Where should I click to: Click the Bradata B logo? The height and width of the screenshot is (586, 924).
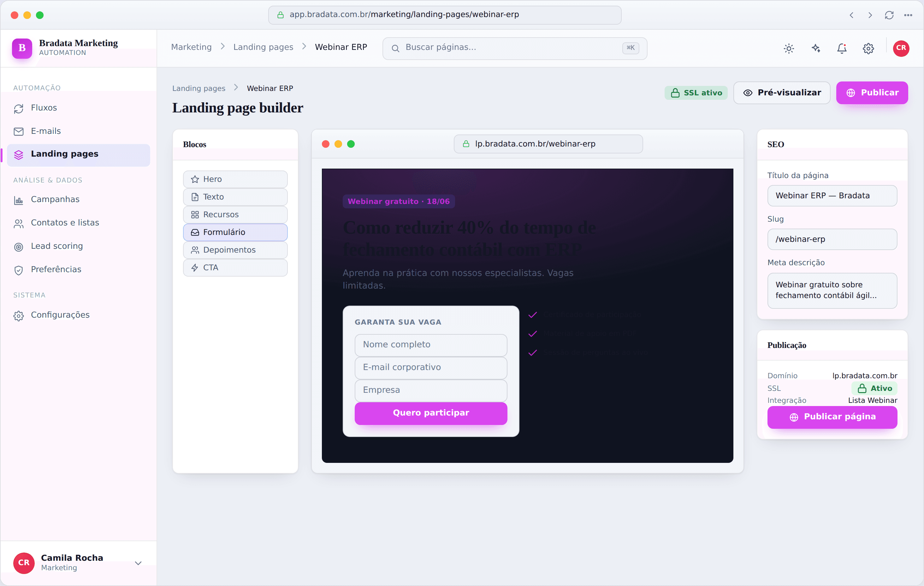tap(22, 48)
